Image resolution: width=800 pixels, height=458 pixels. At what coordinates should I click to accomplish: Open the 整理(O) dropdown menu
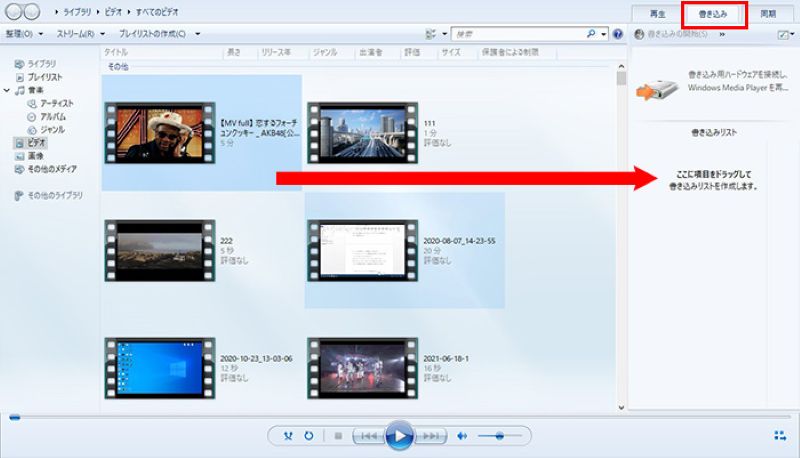pos(24,34)
